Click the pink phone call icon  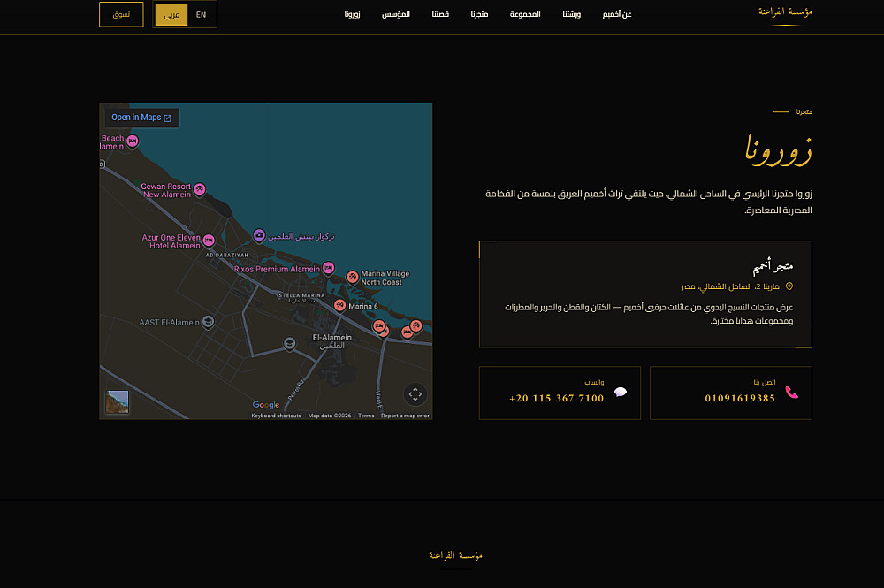[791, 393]
